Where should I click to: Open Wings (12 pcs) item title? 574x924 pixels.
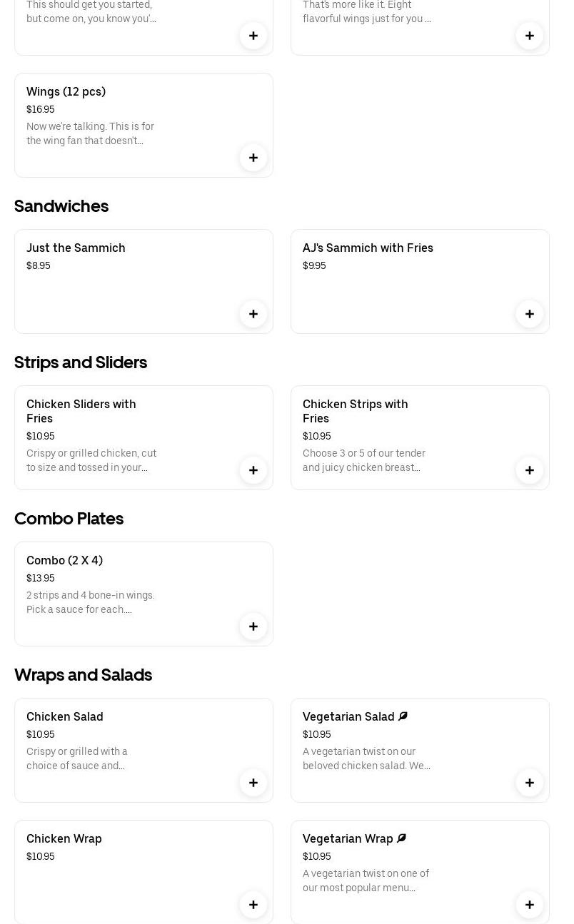[66, 91]
